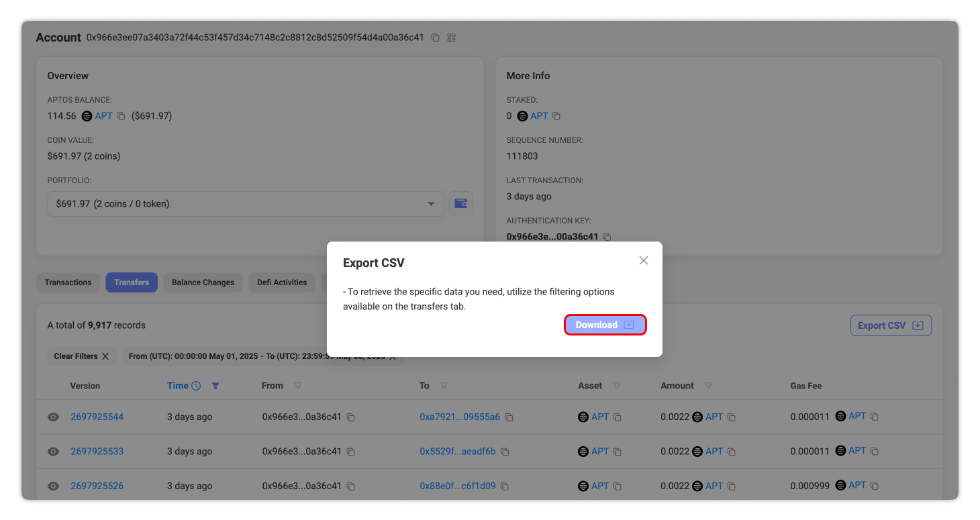Copy the account address at top
980x520 pixels.
click(x=435, y=38)
